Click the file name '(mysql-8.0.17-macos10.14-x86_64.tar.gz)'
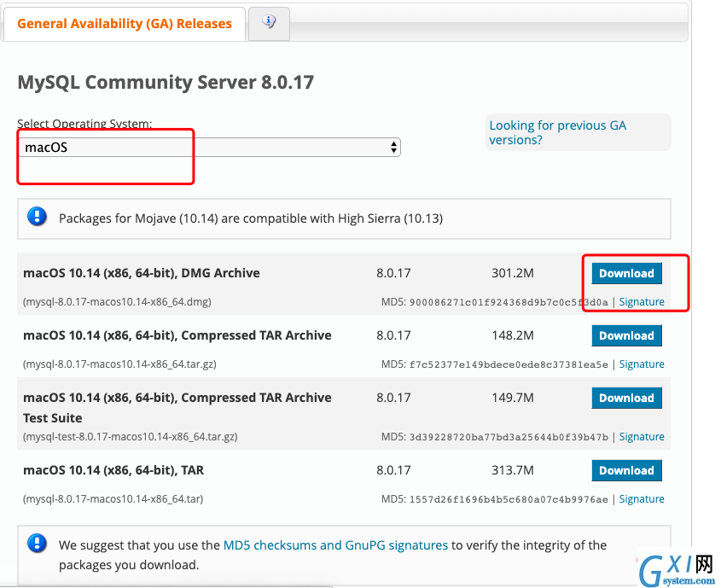721x588 pixels. 119,364
